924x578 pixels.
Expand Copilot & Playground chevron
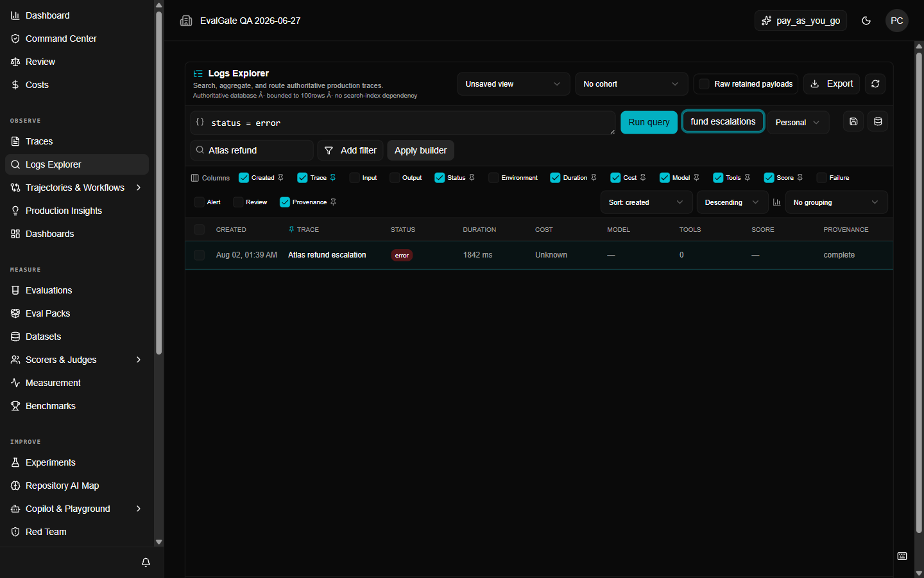pyautogui.click(x=139, y=509)
